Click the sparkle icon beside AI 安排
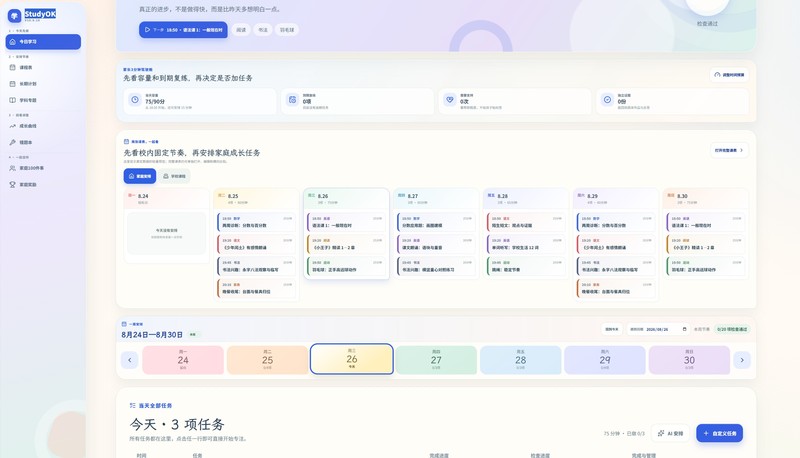 coord(661,433)
